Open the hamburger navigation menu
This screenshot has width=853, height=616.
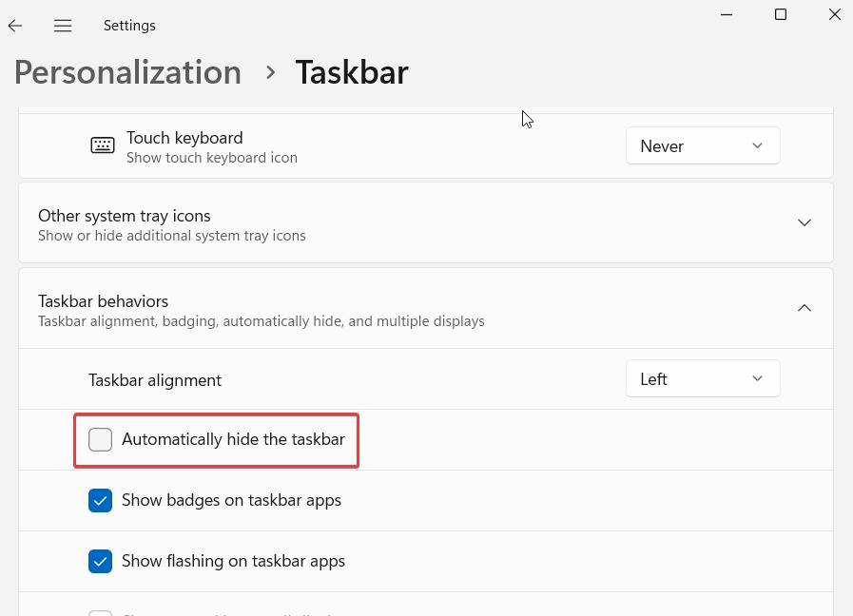pyautogui.click(x=63, y=26)
